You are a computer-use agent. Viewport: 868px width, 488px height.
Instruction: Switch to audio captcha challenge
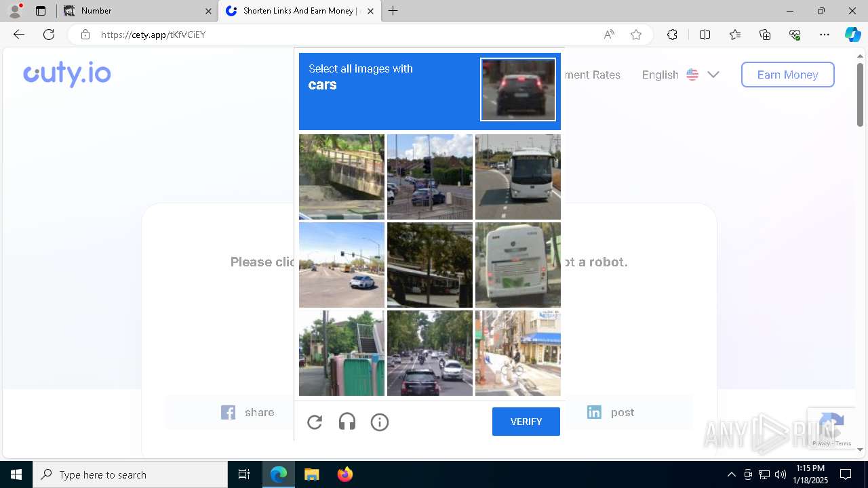click(x=347, y=422)
